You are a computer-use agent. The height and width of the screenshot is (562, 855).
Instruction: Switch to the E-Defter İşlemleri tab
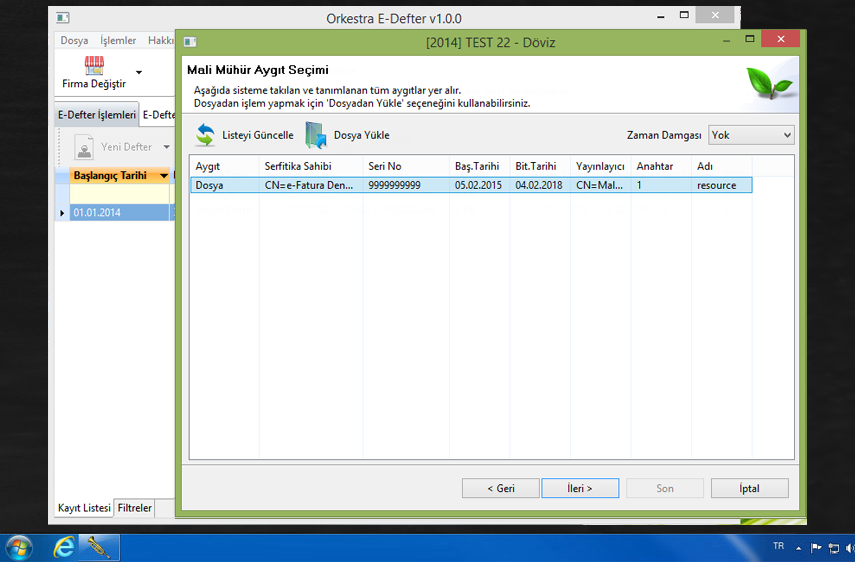pyautogui.click(x=96, y=115)
